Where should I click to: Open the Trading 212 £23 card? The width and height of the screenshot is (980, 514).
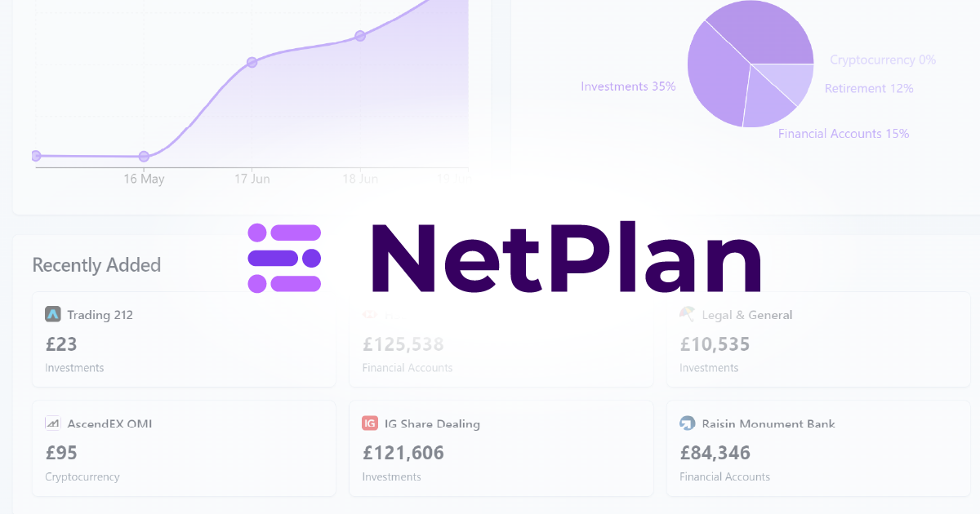pos(184,339)
